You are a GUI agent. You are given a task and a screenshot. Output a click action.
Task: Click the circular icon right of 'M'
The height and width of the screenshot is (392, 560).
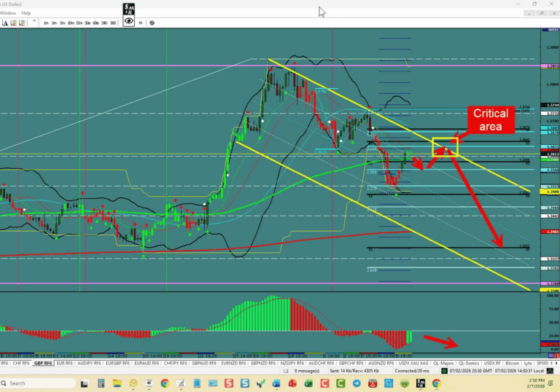click(152, 23)
